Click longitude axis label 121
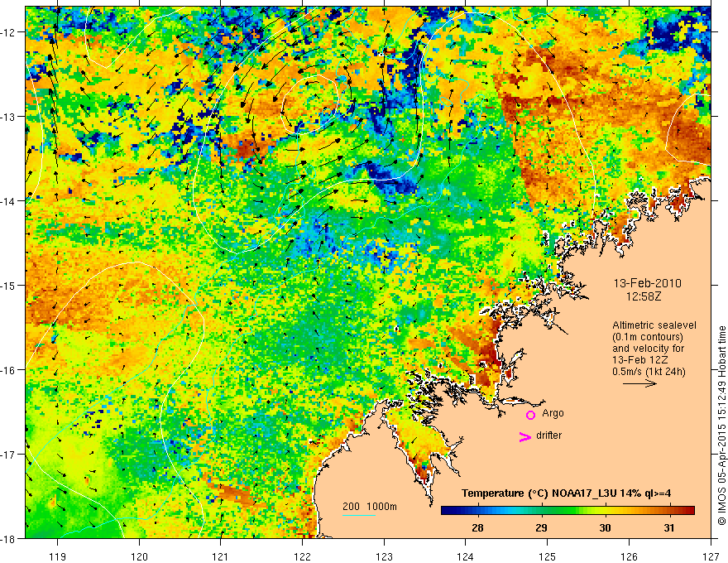 click(x=221, y=556)
